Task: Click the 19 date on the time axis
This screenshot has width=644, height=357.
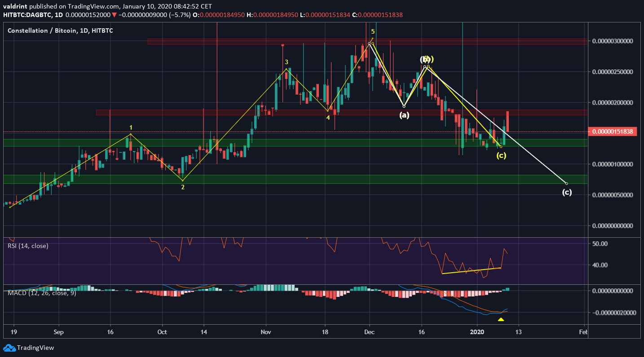Action: tap(13, 332)
